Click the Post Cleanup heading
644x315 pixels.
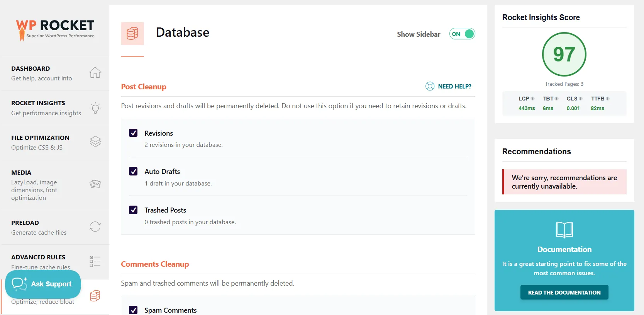click(x=144, y=87)
